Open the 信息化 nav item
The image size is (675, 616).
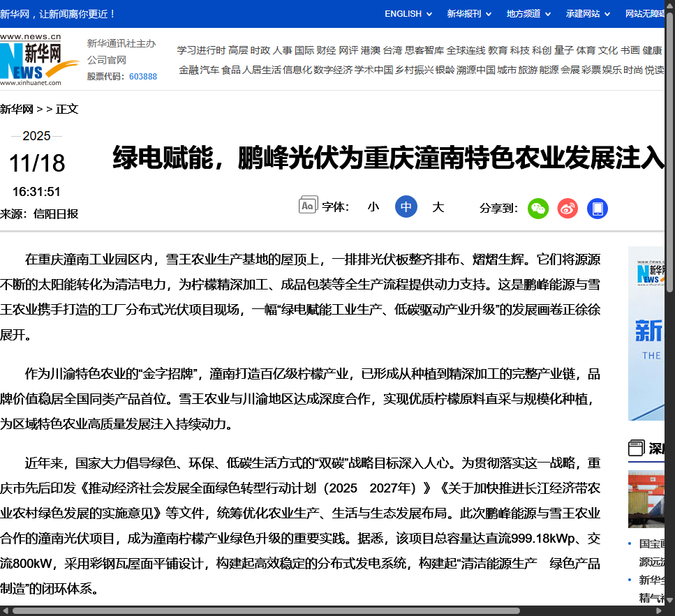[x=297, y=70]
